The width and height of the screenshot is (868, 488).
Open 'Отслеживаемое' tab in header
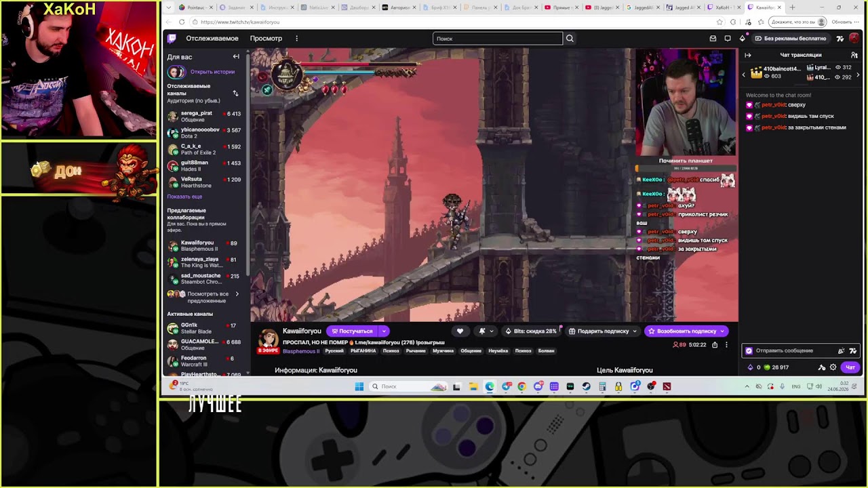point(212,39)
